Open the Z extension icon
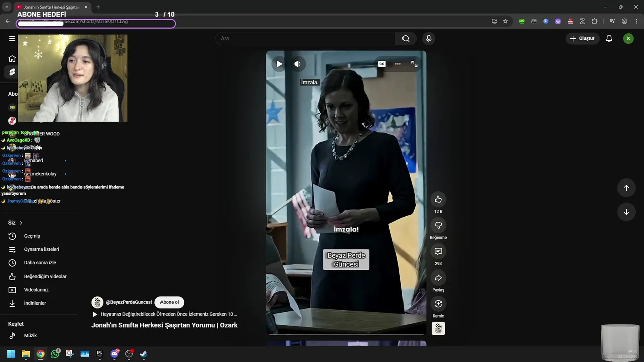The height and width of the screenshot is (362, 644). (582, 21)
